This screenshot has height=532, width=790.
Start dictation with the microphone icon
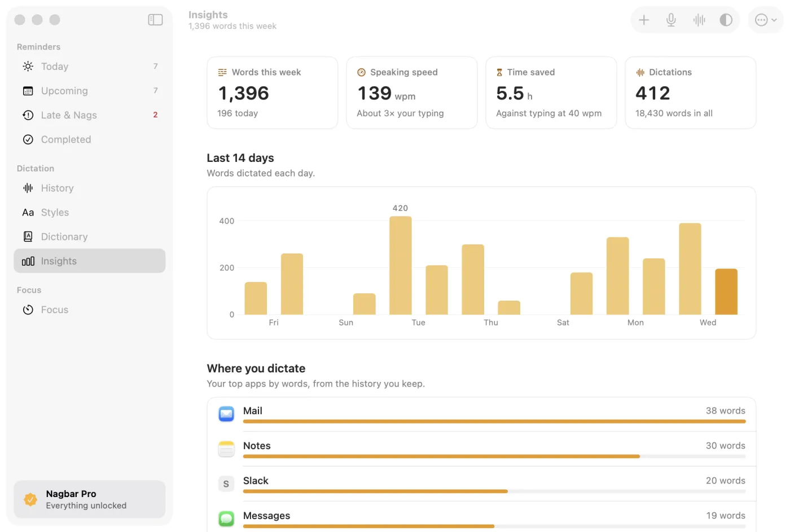[x=671, y=20]
